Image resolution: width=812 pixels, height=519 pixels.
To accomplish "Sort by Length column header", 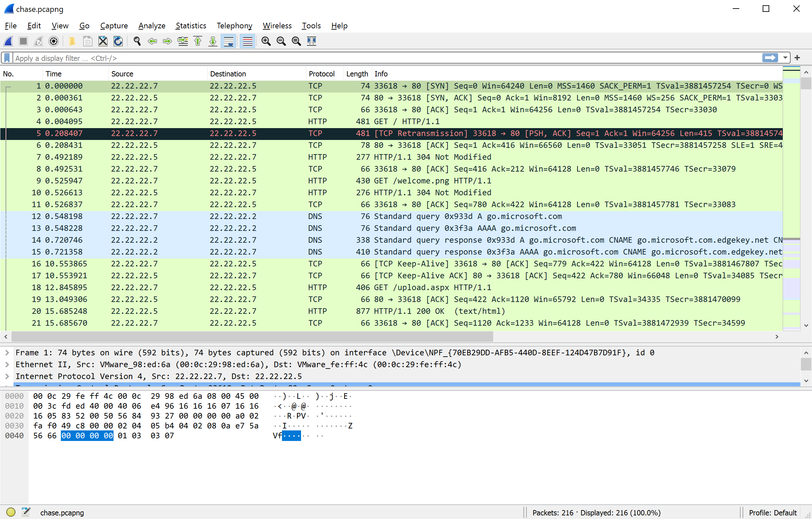I will coord(357,74).
